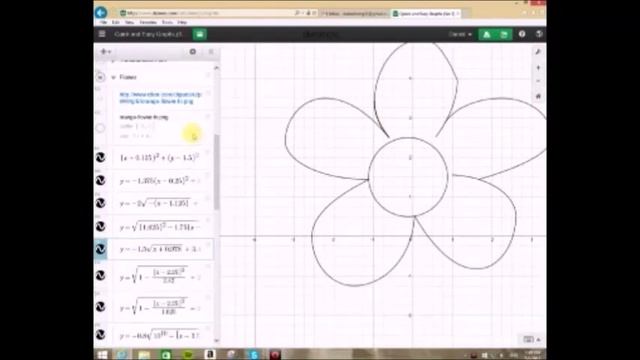Click scroll-down arrow of expression list

(216, 340)
